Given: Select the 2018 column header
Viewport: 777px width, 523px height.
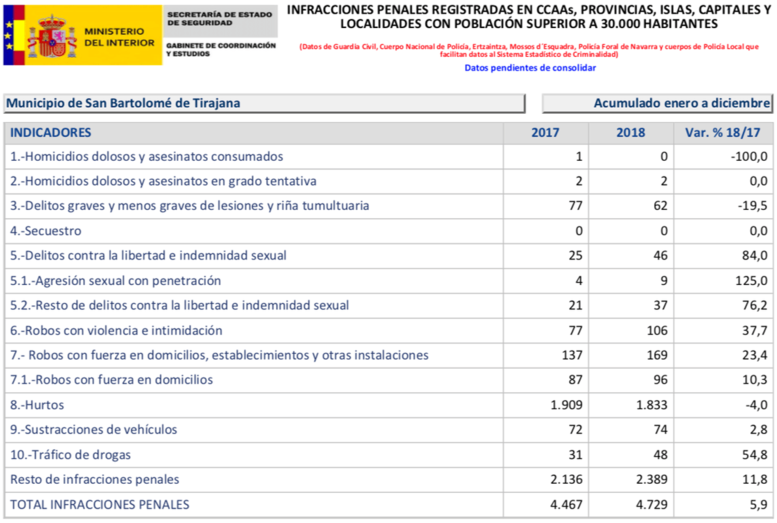Looking at the screenshot, I should pos(631,132).
